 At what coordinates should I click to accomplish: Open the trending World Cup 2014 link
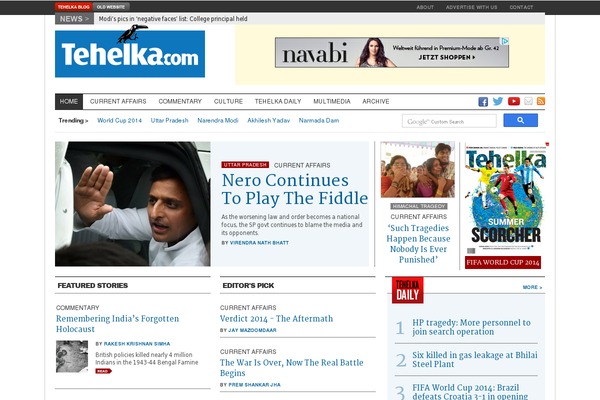(119, 121)
